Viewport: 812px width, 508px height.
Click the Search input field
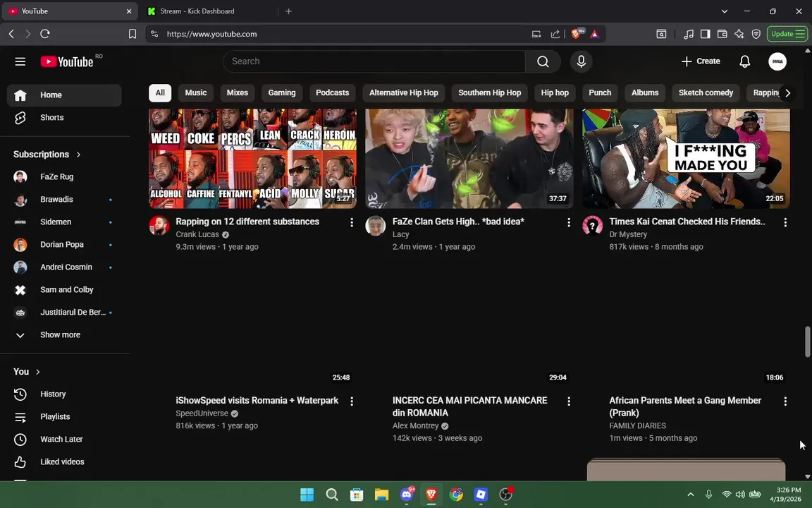point(374,61)
